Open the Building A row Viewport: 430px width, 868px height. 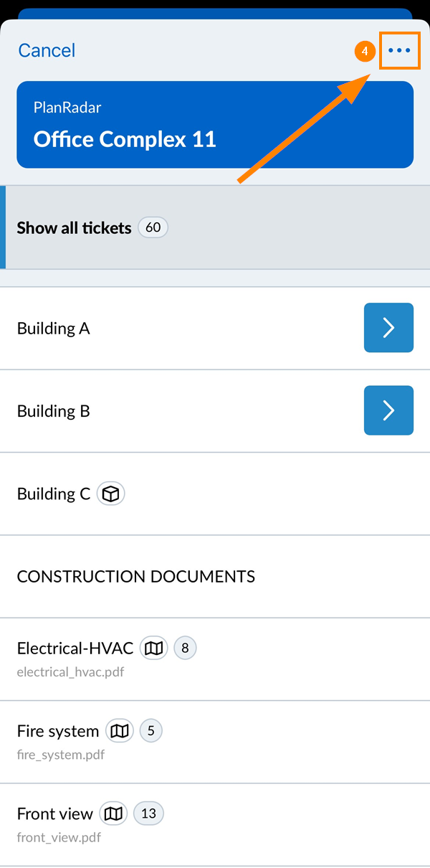(54, 329)
